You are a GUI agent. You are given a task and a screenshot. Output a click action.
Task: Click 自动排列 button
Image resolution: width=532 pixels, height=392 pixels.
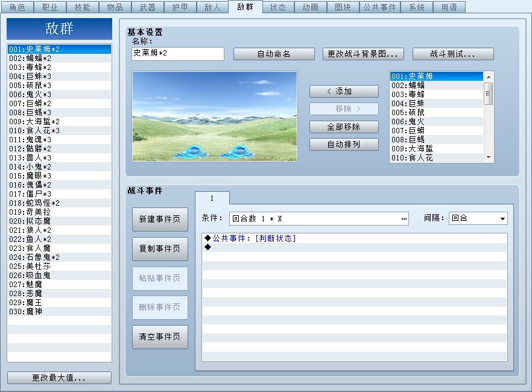click(344, 145)
